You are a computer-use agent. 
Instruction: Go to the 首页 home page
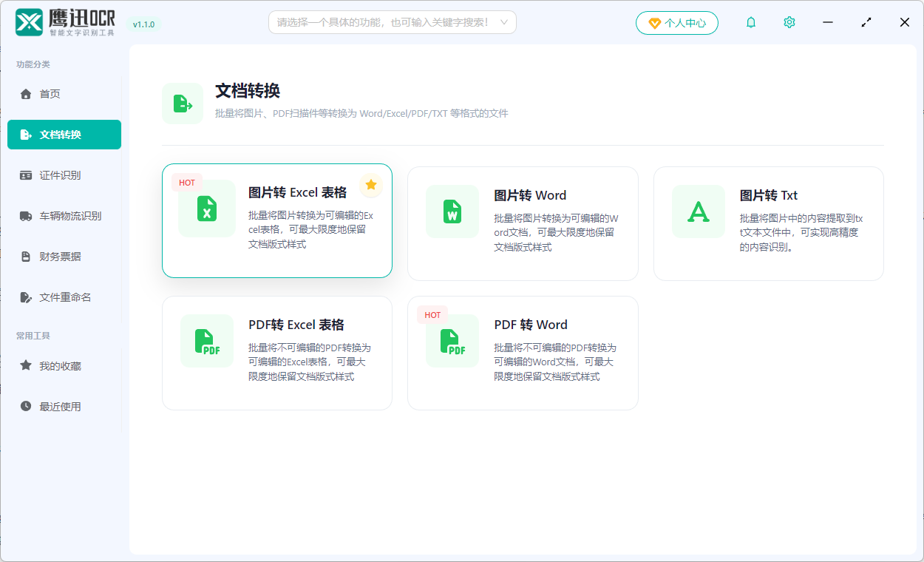pyautogui.click(x=64, y=94)
